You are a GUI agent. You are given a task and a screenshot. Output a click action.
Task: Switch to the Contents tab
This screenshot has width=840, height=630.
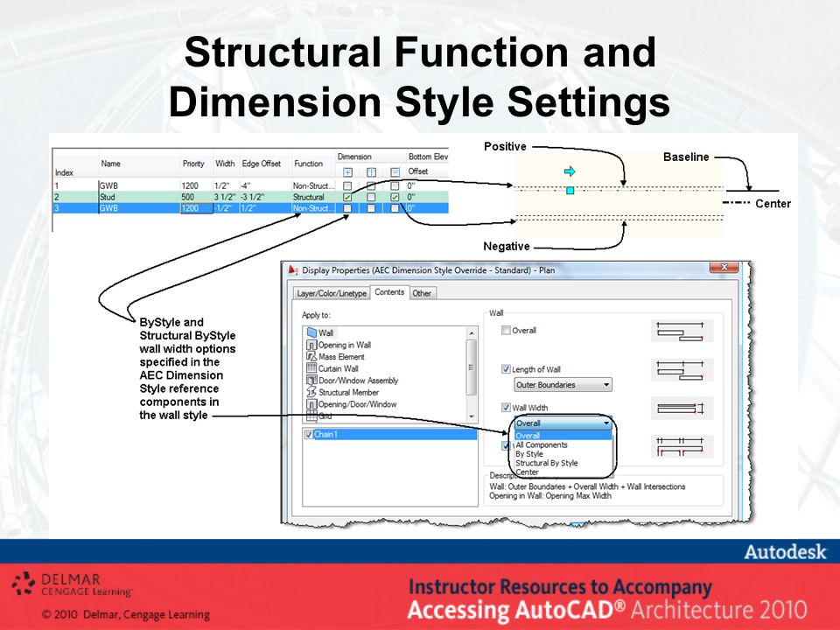(x=389, y=292)
